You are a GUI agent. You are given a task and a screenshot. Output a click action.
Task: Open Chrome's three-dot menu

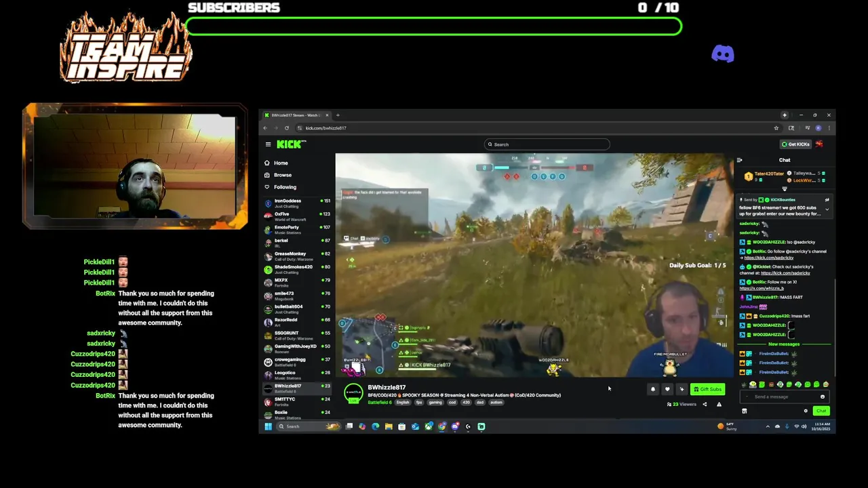click(x=829, y=128)
